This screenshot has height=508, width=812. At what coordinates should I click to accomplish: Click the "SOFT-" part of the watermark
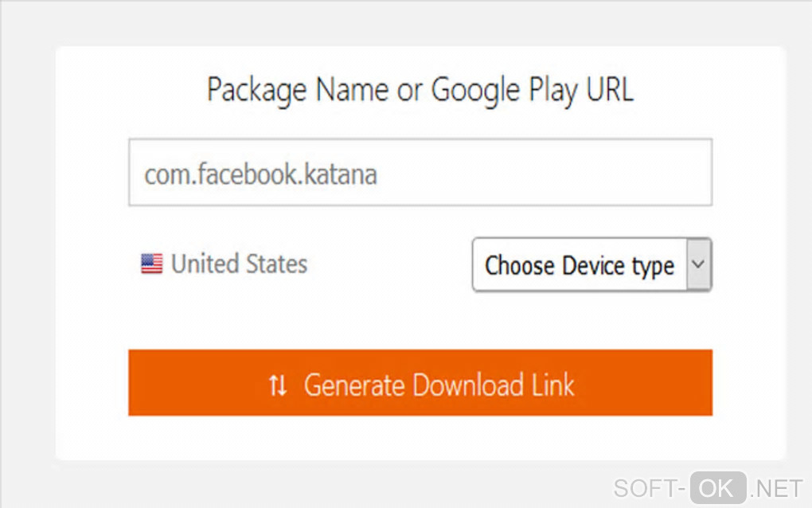[650, 487]
